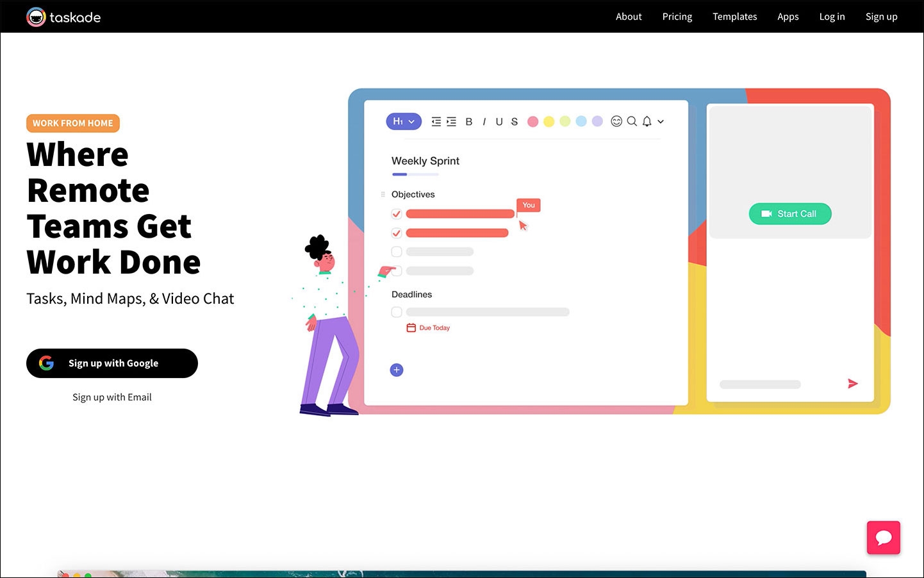Expand the chevron at the toolbar's right end

click(661, 122)
